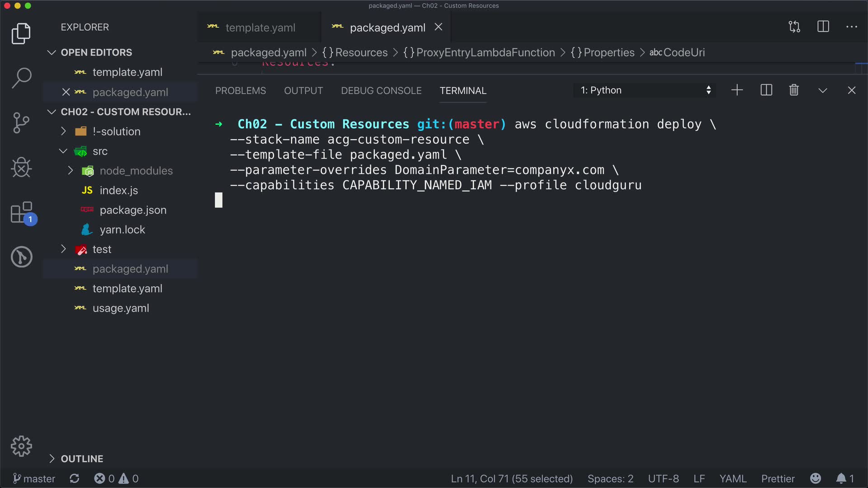The image size is (868, 488).
Task: Split the editor right icon
Action: pyautogui.click(x=823, y=27)
